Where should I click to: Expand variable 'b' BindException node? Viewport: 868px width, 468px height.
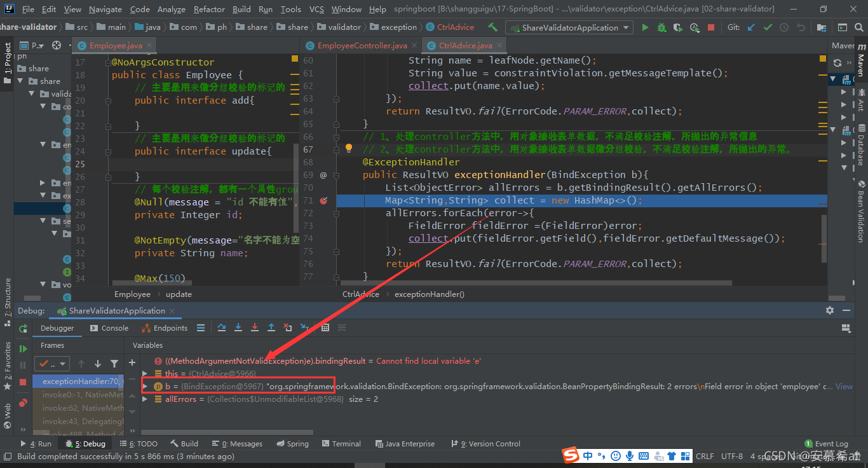145,386
